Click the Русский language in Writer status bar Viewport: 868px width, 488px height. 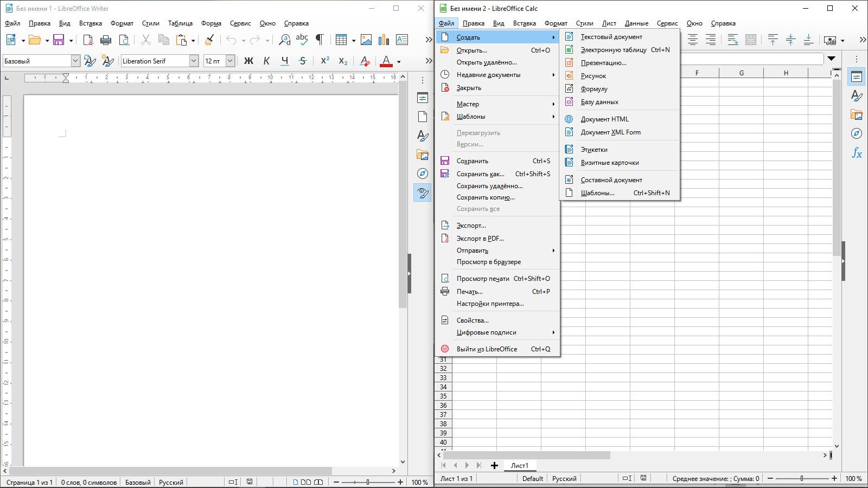pos(171,482)
